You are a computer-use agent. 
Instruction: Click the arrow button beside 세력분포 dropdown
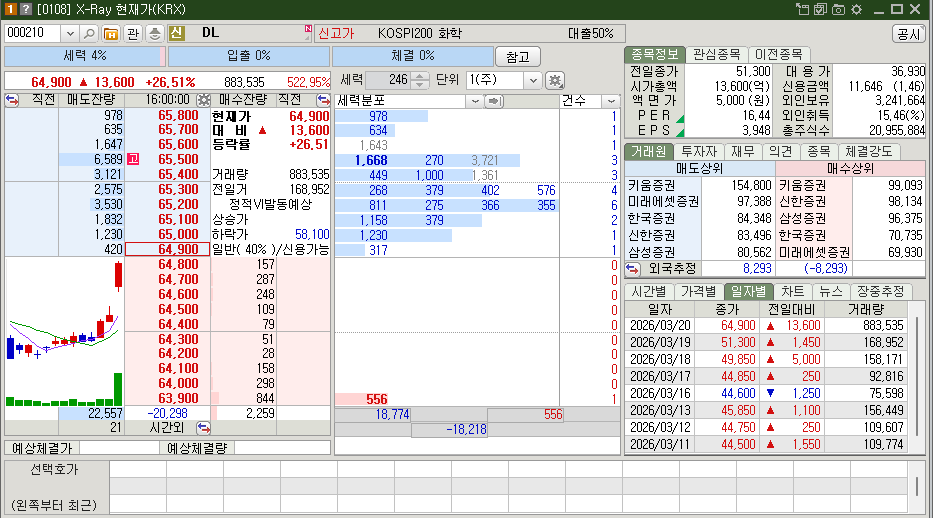pos(494,101)
